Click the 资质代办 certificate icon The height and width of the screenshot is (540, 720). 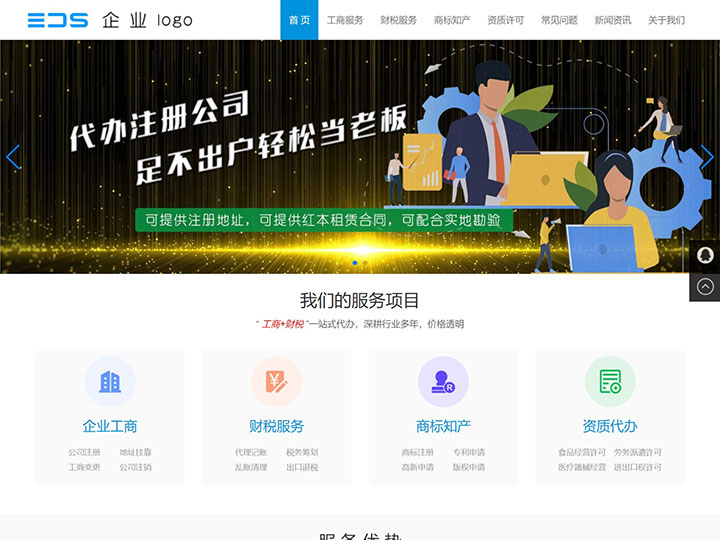pos(610,382)
